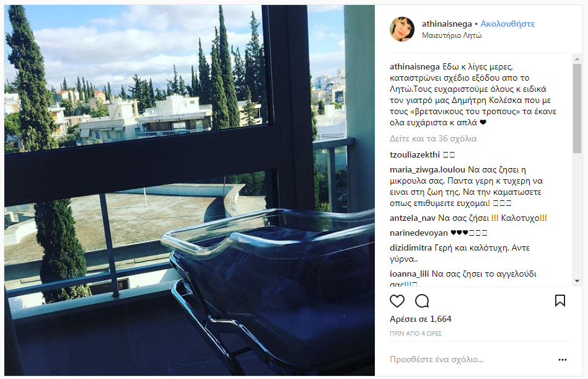Click the comments scrollbar thumb

click(x=577, y=109)
